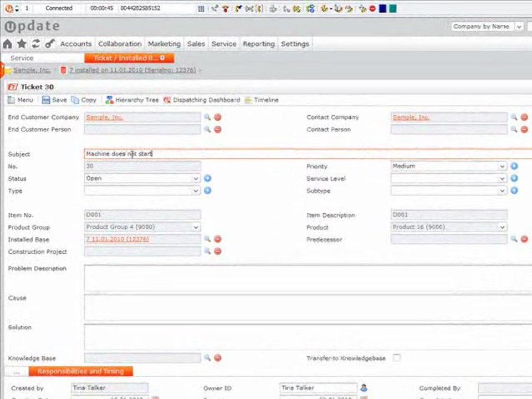Click the phone status icon beside line number 1

pos(9,8)
